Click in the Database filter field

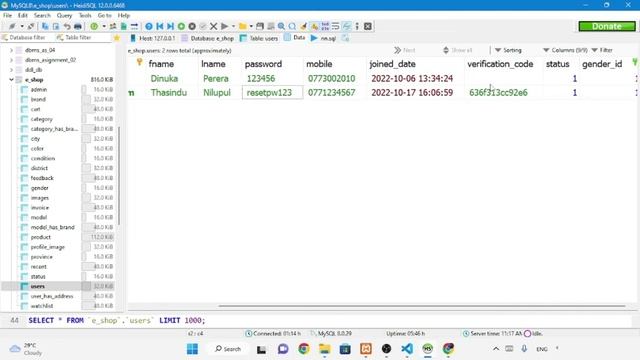click(27, 38)
